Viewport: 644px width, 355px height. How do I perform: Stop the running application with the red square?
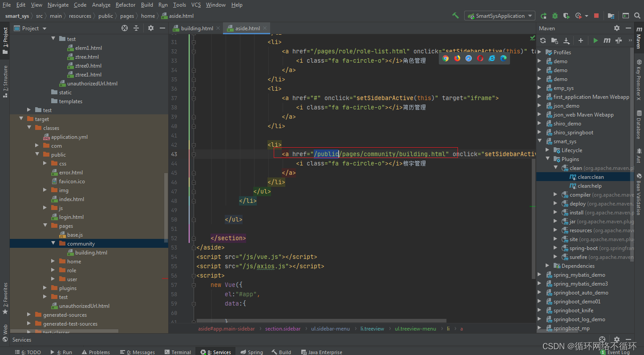[x=596, y=16]
